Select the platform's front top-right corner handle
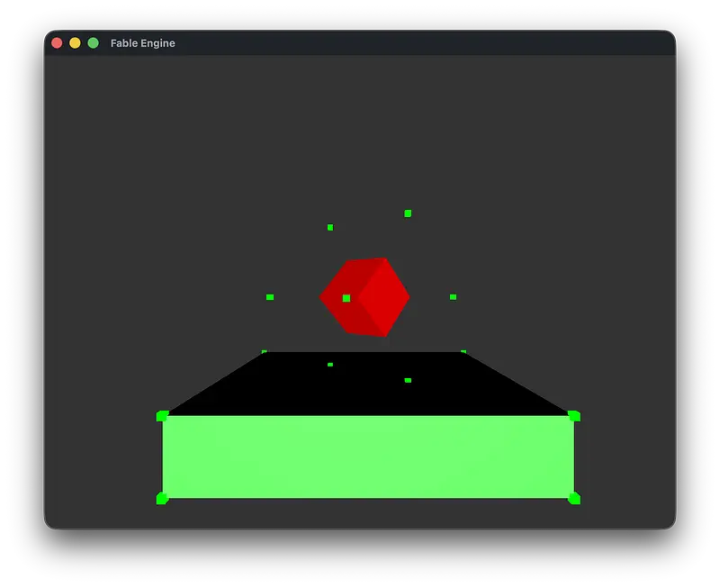Viewport: 720px width, 588px height. click(574, 416)
